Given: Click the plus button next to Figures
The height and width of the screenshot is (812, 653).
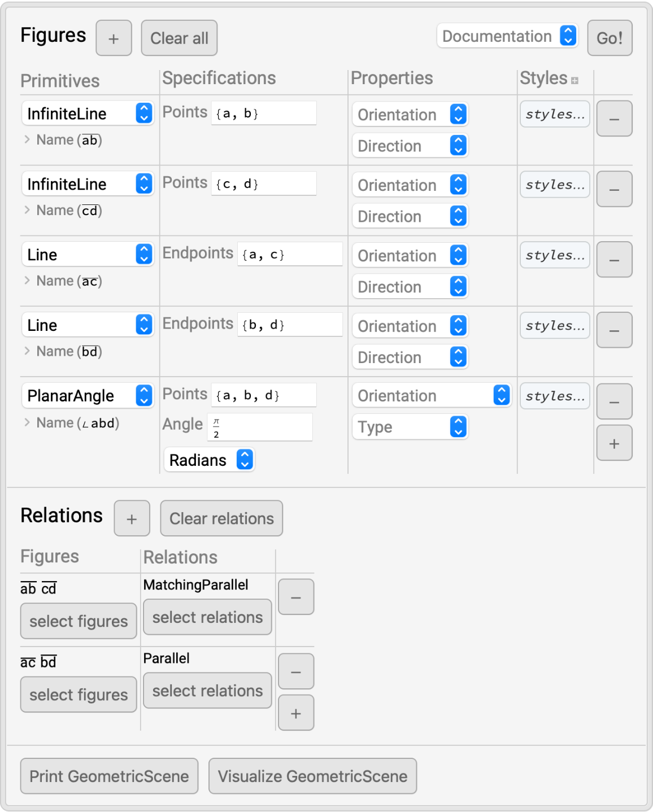Looking at the screenshot, I should click(x=114, y=38).
